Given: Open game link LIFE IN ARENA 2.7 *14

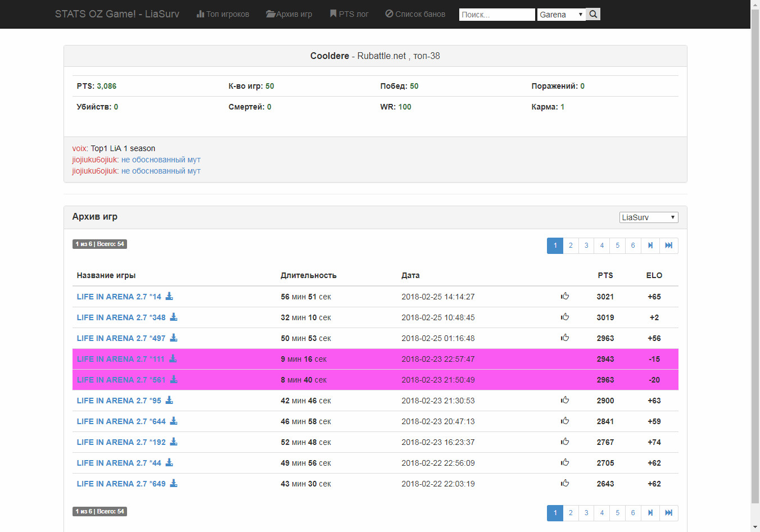Looking at the screenshot, I should 119,297.
